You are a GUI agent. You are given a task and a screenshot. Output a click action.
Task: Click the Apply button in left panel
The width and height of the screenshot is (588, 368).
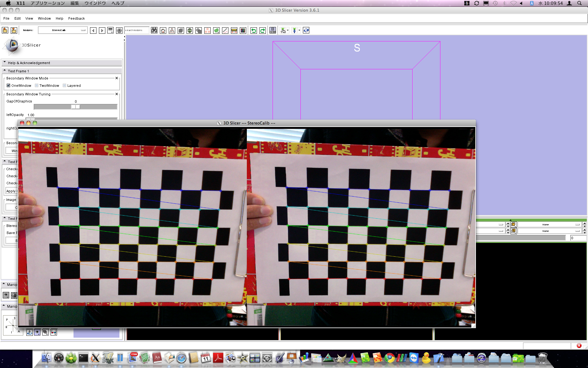[11, 191]
